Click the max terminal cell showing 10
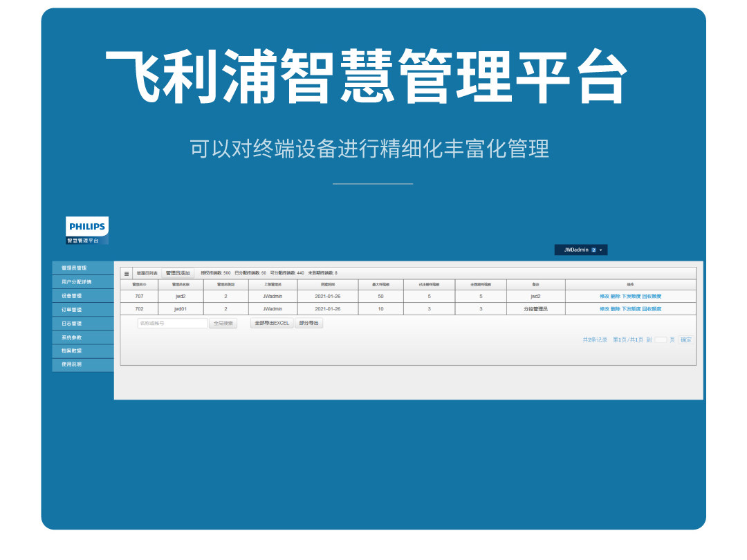747x560 pixels. (x=380, y=309)
